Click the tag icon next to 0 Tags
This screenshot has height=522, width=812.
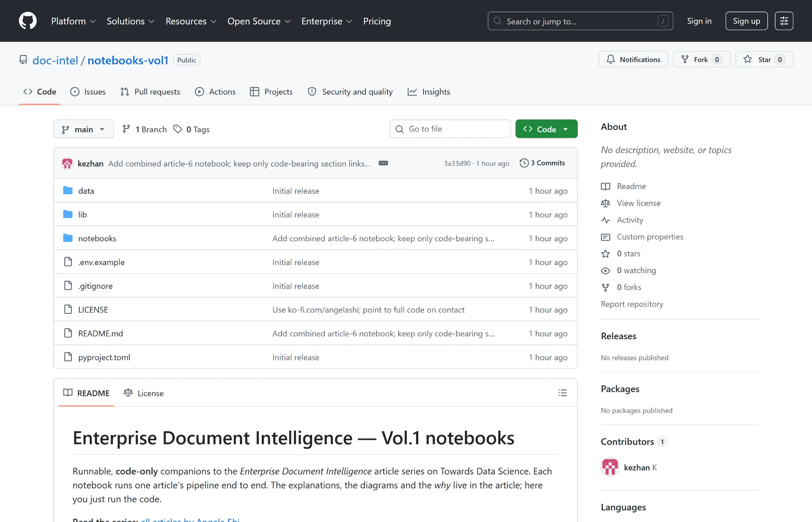click(178, 129)
